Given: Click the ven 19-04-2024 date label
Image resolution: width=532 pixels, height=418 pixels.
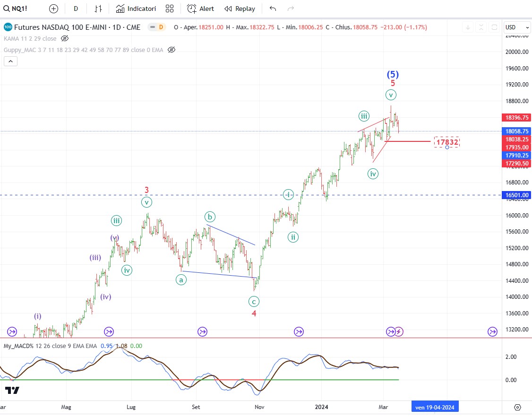Looking at the screenshot, I should click(435, 407).
